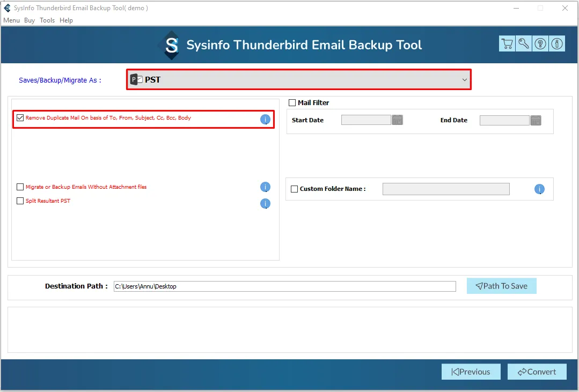Expand the PST save format dropdown

click(x=464, y=80)
